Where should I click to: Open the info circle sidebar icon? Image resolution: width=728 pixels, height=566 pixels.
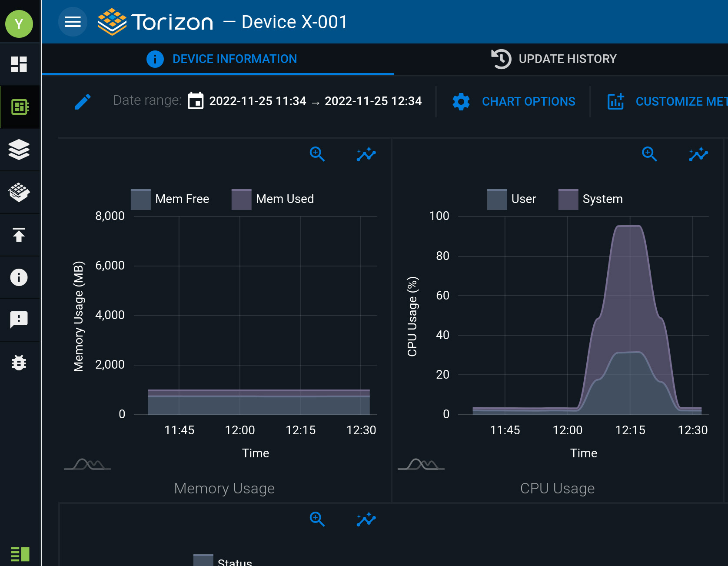(x=19, y=277)
